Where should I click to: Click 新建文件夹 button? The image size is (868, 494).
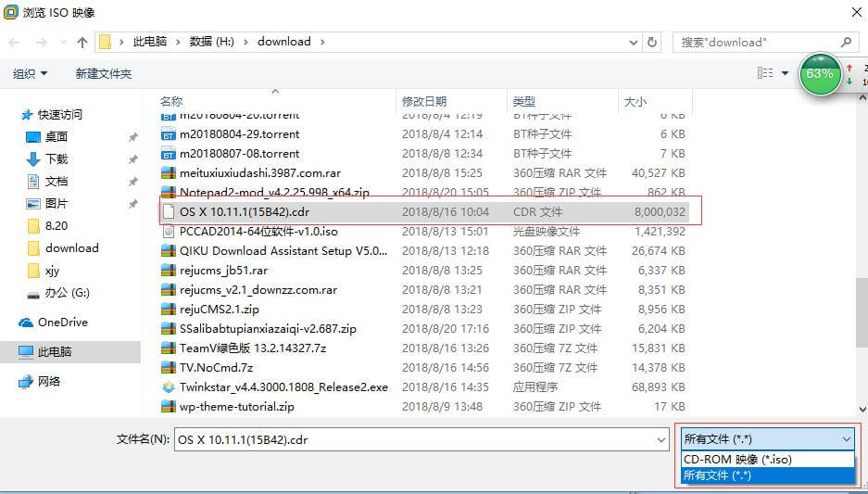tap(104, 73)
